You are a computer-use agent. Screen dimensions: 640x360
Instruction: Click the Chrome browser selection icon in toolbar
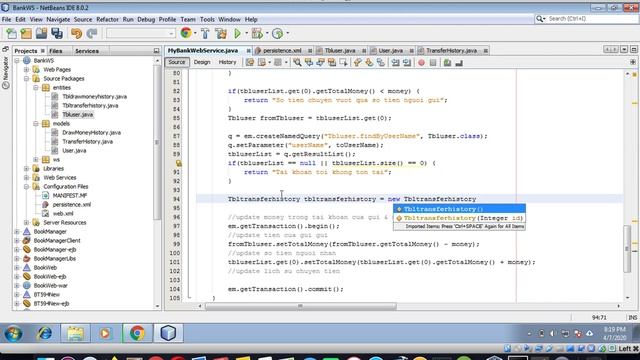click(x=186, y=33)
